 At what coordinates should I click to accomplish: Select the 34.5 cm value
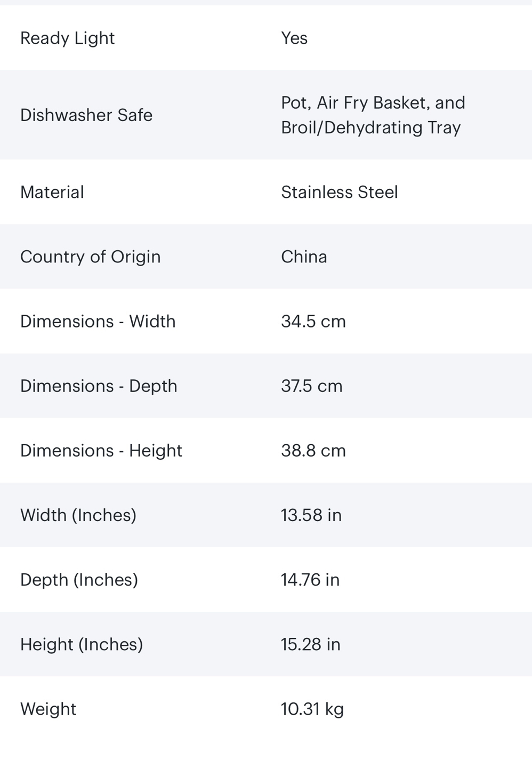coord(313,321)
